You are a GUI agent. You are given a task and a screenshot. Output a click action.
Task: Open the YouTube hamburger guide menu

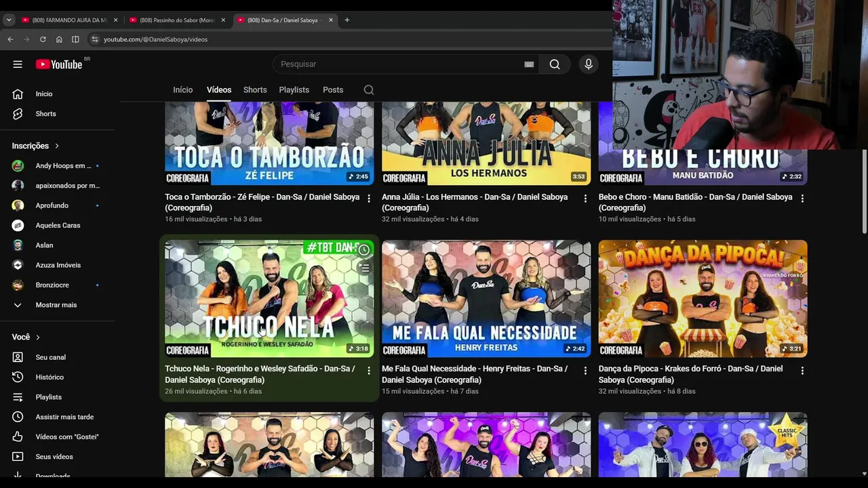[18, 64]
